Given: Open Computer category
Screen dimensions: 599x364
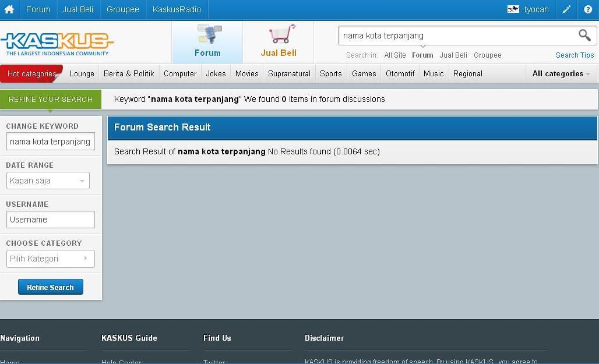Looking at the screenshot, I should point(180,74).
